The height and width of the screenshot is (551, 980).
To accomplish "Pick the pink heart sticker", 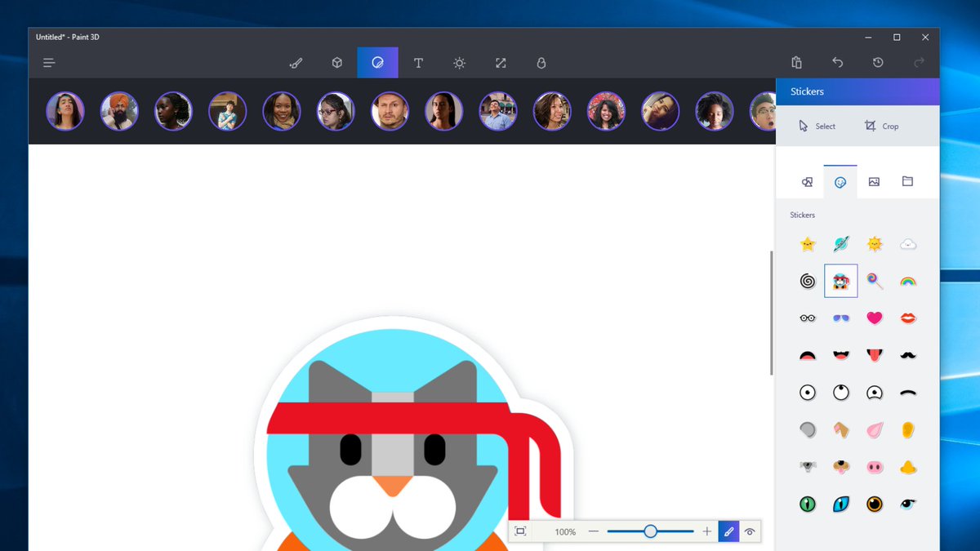I will [875, 318].
